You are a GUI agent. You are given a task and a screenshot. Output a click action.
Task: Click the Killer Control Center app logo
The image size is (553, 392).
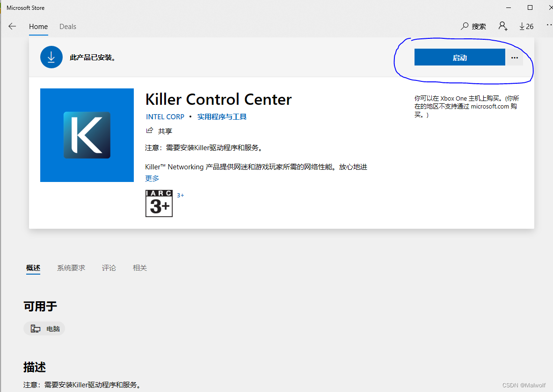(87, 135)
